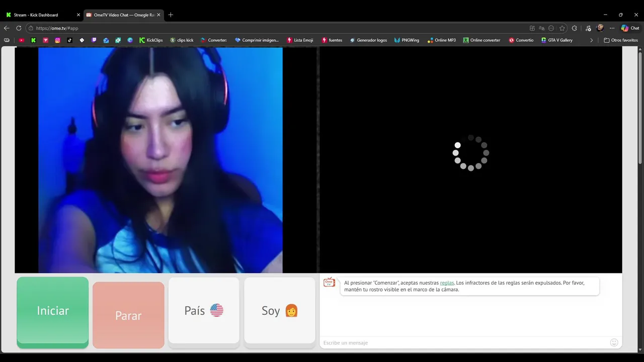Viewport: 644px width, 362px height.
Task: Open the YouTube bookmark icon
Action: 21,40
